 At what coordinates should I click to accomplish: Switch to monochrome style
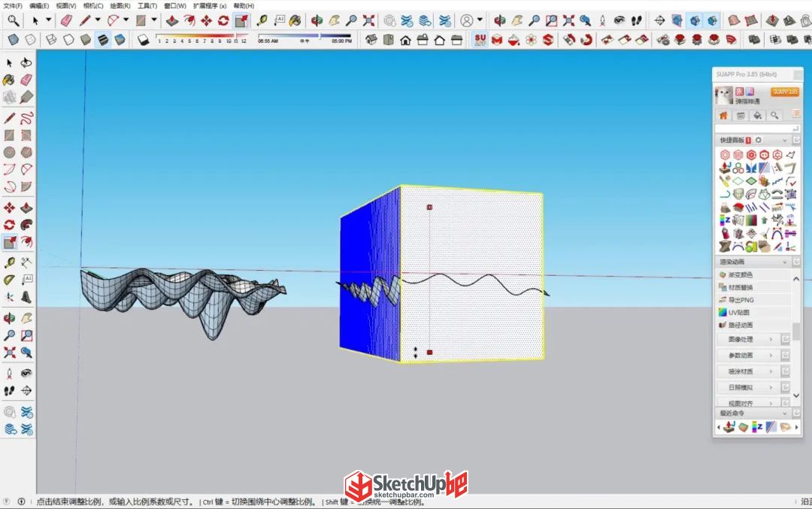click(120, 40)
